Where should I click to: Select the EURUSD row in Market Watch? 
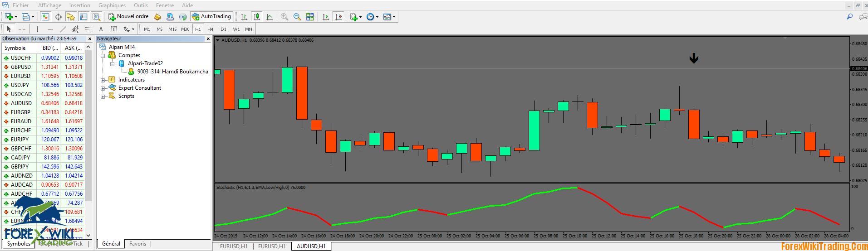click(43, 76)
